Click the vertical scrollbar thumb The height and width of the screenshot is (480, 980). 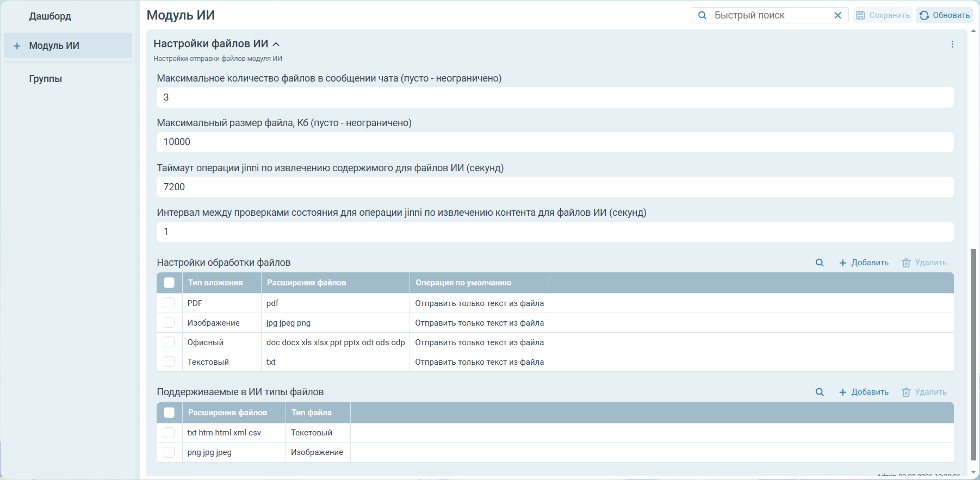point(973,353)
